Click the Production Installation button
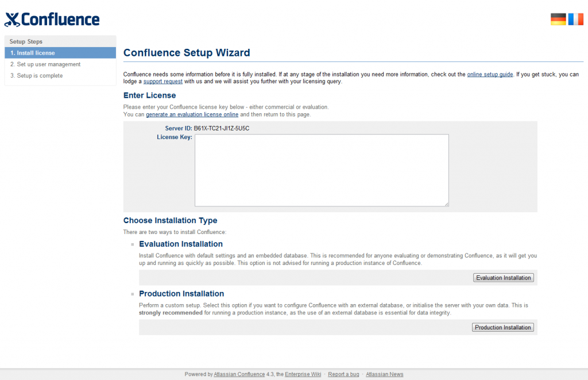 (x=503, y=328)
